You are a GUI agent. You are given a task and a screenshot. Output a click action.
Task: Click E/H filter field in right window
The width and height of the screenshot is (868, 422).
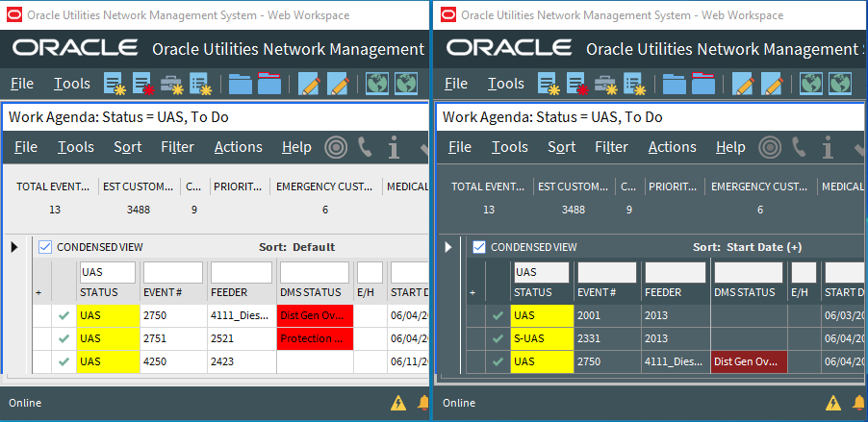804,272
